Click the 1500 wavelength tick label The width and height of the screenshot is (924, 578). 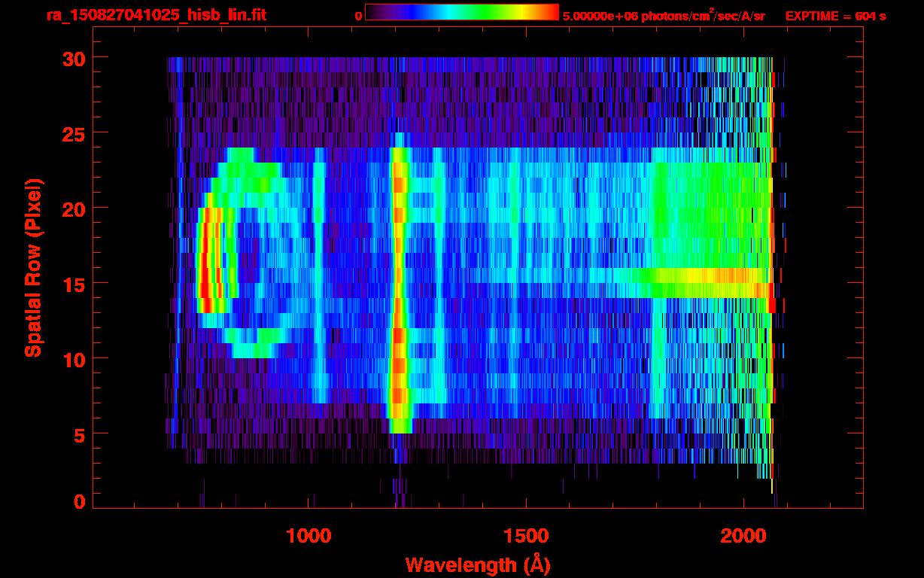526,536
